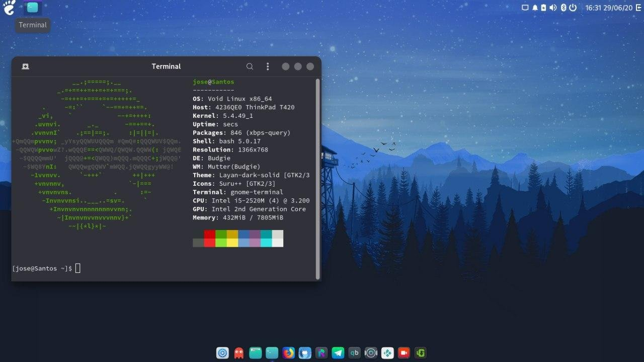Screen dimensions: 644x362
Task: Open the Raven sidebar arrow icon
Action: point(638,8)
